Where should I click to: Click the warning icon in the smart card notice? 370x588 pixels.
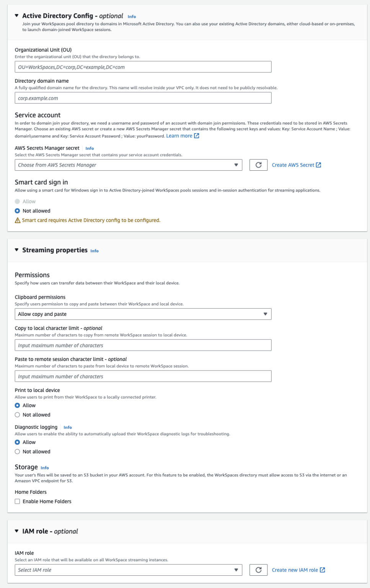[x=18, y=219]
